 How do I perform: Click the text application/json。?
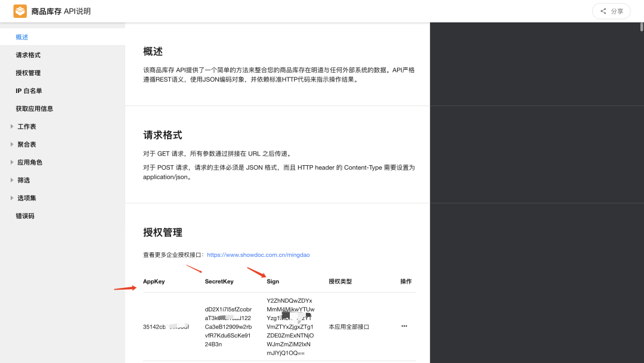click(x=167, y=177)
